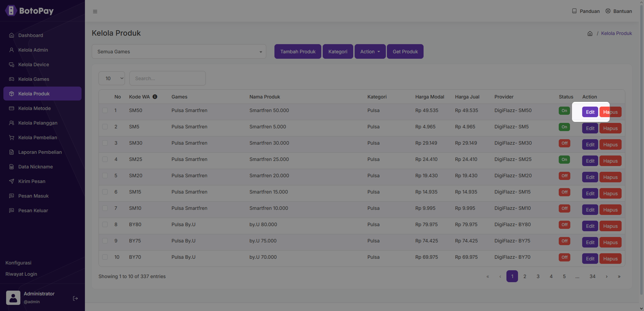Viewport: 644px width, 311px height.
Task: Click the Tambah Produk button
Action: 298,52
